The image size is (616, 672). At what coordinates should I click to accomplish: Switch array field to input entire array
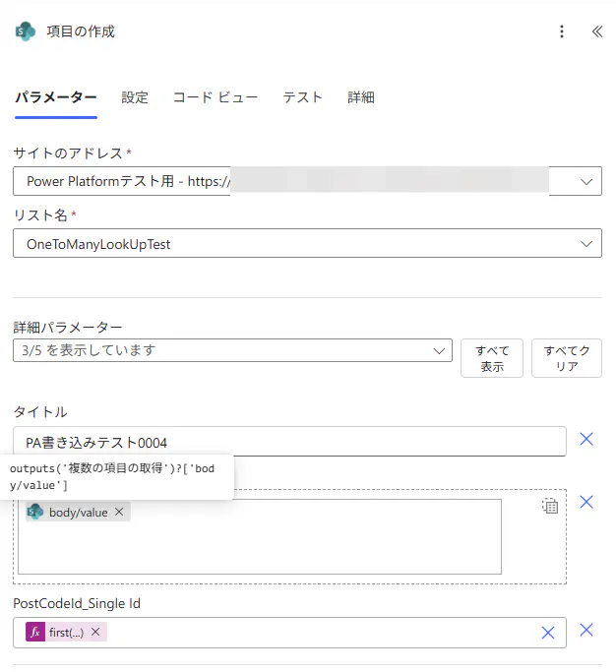pos(550,506)
